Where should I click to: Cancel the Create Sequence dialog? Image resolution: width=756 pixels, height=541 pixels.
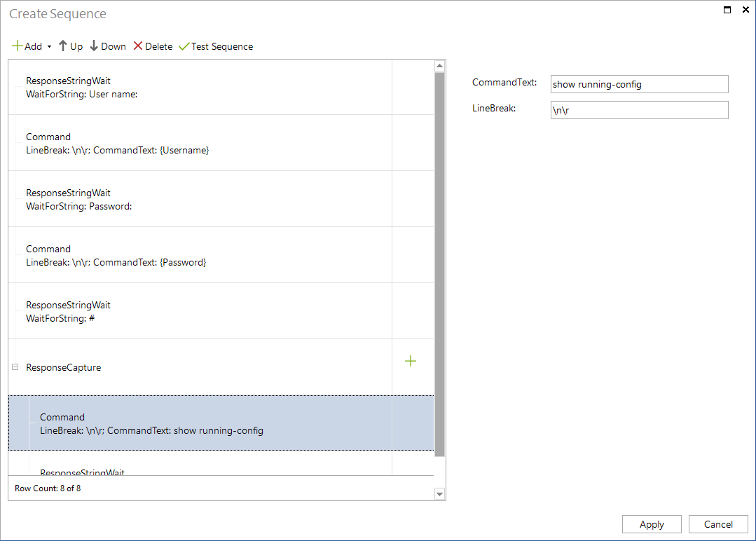[718, 523]
